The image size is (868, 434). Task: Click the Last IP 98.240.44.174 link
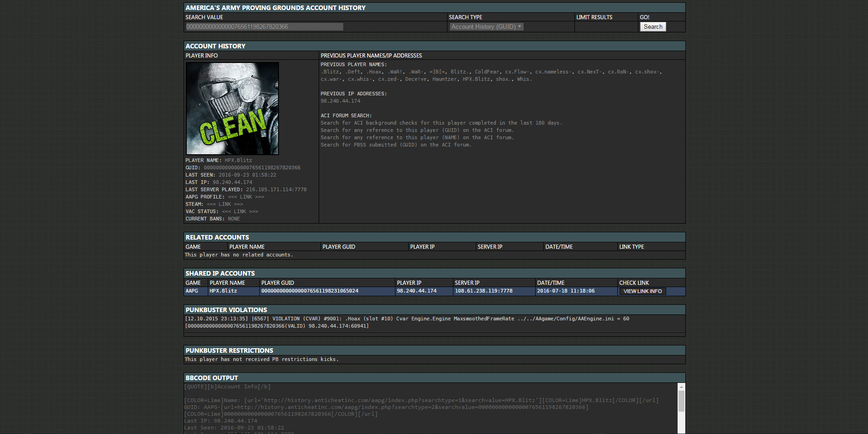coord(232,182)
